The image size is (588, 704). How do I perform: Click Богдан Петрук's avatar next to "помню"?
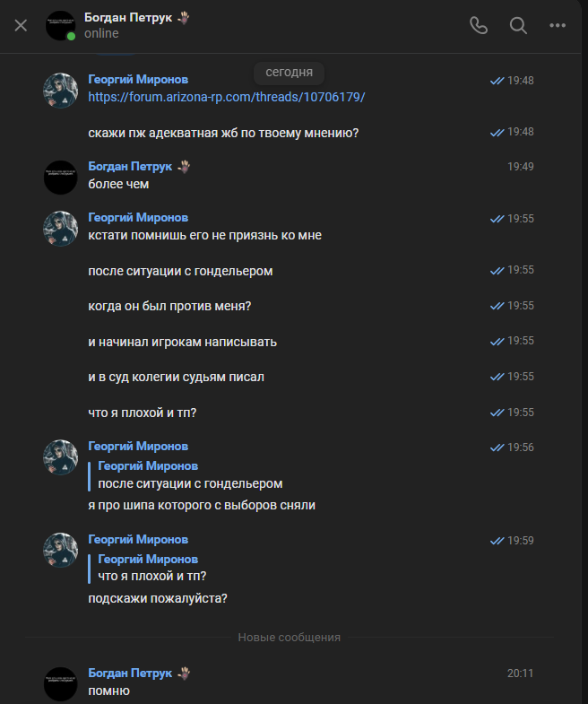pyautogui.click(x=60, y=682)
